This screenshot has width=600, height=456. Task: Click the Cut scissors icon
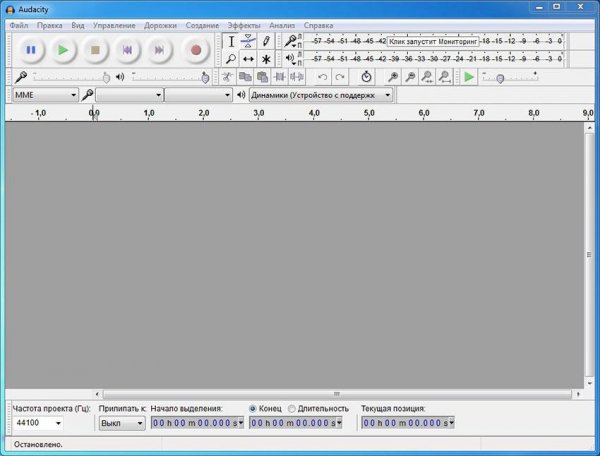coord(227,77)
